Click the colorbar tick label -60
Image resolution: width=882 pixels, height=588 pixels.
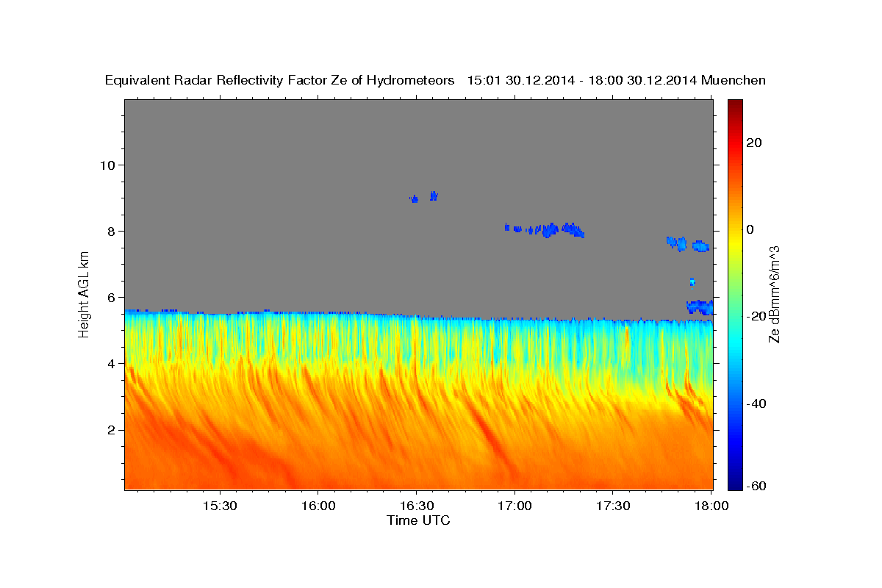756,486
